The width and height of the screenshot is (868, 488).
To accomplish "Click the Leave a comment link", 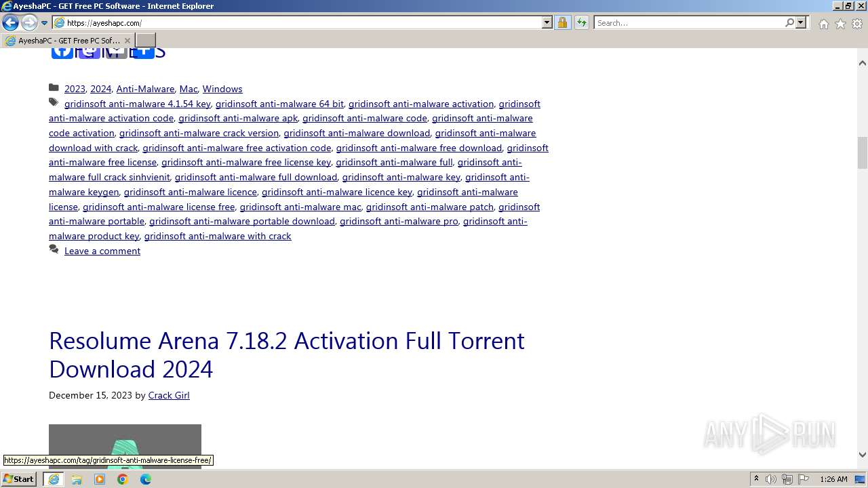I will tap(102, 251).
